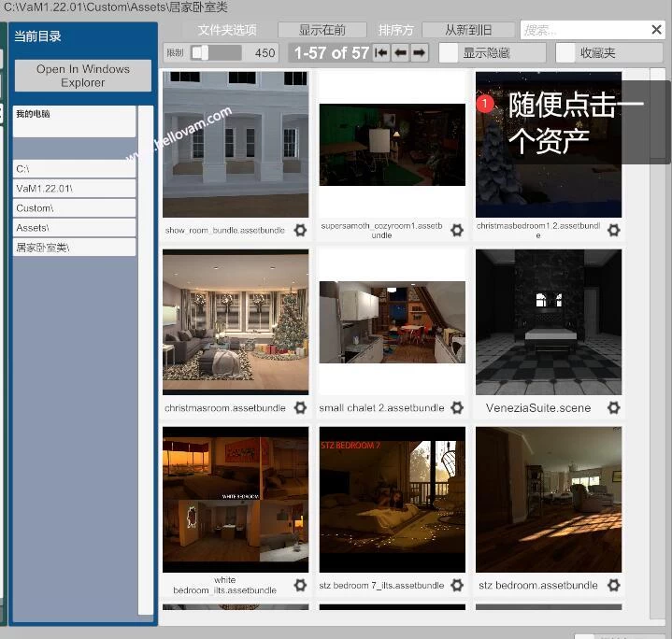The width and height of the screenshot is (672, 639).
Task: Click Open In Windows Explorer button
Action: (x=83, y=76)
